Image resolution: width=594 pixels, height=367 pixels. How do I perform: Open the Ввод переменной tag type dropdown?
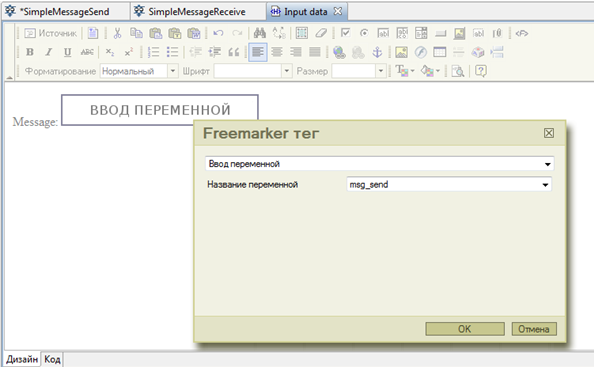[x=379, y=164]
